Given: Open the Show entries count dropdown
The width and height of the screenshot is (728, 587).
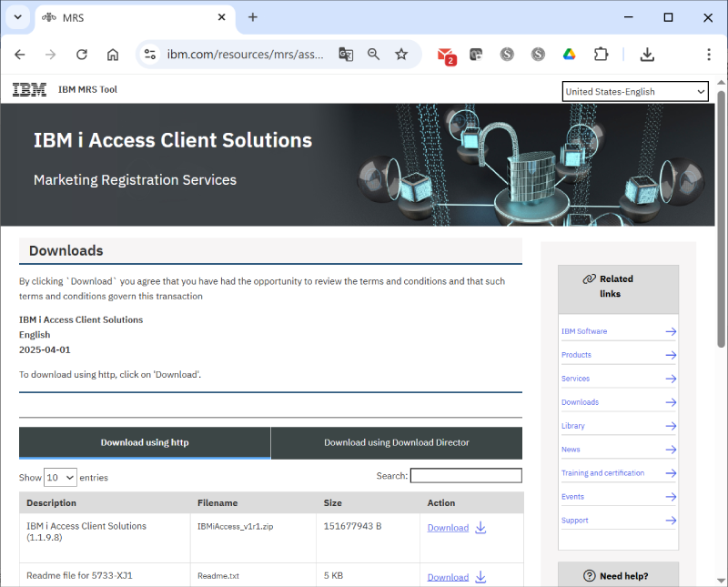Looking at the screenshot, I should tap(60, 478).
